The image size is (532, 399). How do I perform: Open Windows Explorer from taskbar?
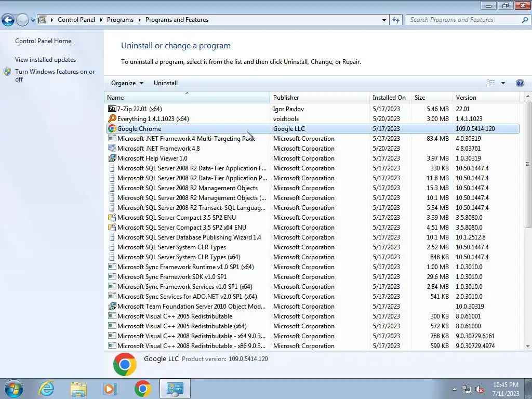coord(78,389)
